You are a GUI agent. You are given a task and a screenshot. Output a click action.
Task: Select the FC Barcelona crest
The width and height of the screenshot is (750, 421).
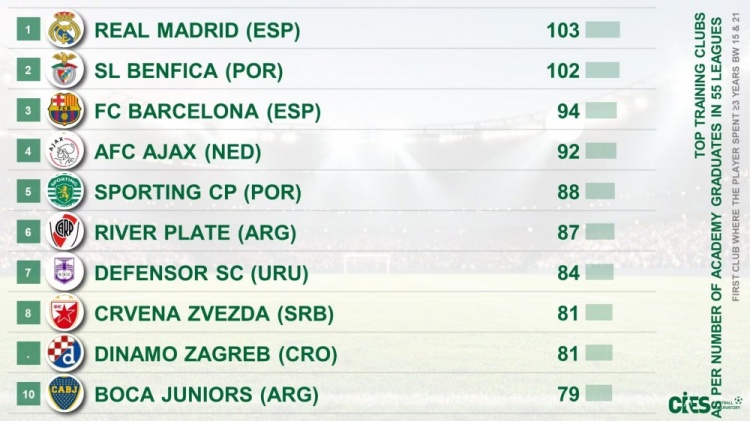tap(65, 110)
